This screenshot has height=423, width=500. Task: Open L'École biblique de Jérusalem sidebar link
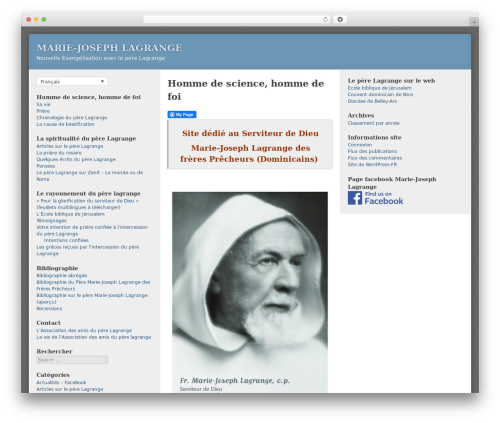pos(70,214)
